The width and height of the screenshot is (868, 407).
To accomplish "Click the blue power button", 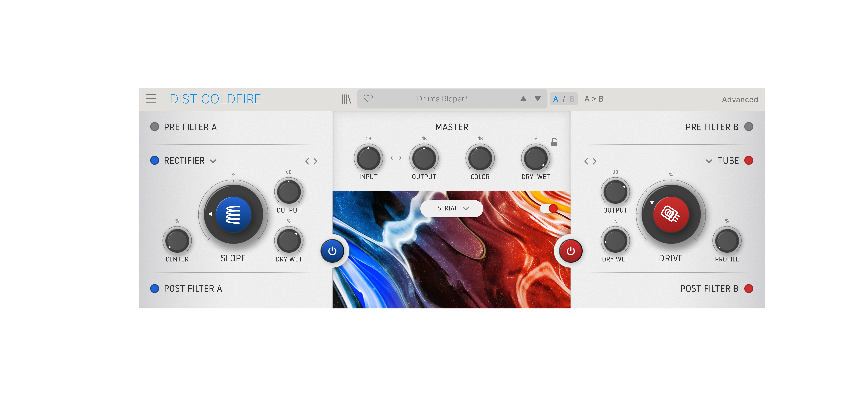I will coord(332,251).
